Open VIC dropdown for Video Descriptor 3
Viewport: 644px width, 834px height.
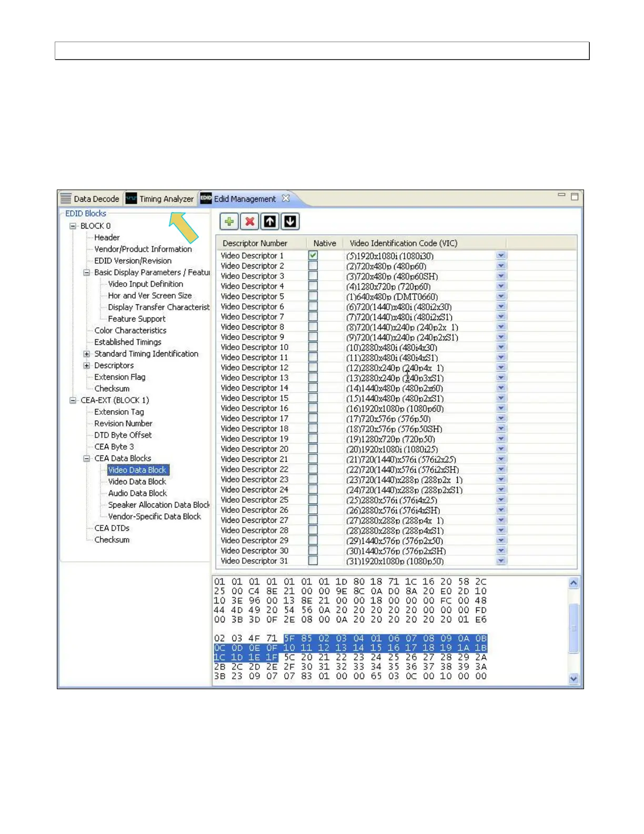[501, 276]
